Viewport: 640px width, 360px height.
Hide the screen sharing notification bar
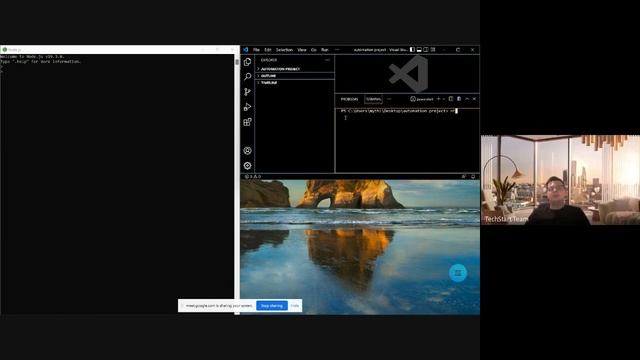(295, 306)
